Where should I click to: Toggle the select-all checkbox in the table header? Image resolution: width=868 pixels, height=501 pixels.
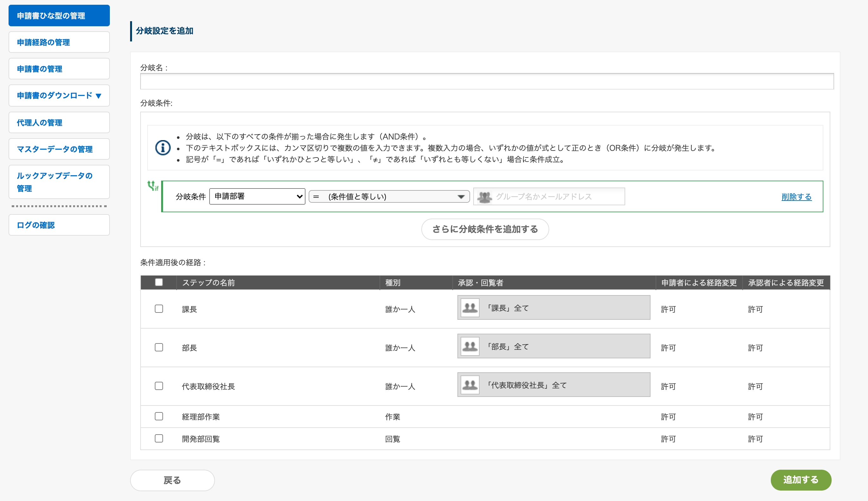(x=159, y=282)
